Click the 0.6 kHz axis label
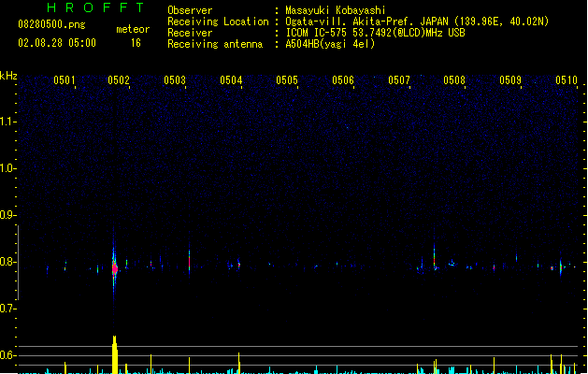The width and height of the screenshot is (588, 374). (x=7, y=355)
